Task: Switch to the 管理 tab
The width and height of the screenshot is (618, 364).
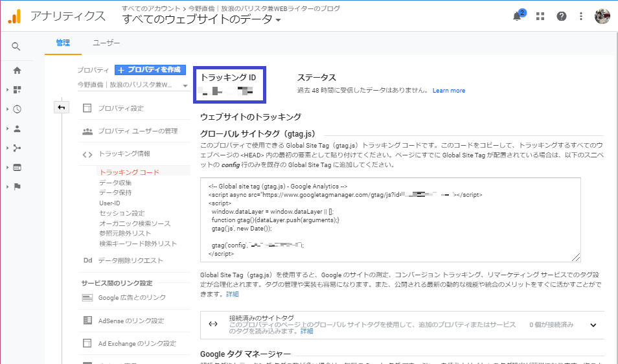Action: coord(63,43)
